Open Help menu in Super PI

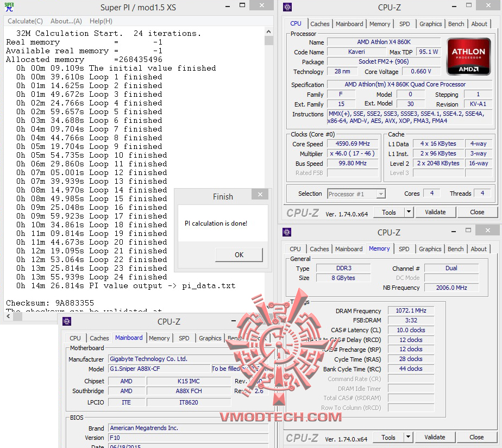[101, 21]
